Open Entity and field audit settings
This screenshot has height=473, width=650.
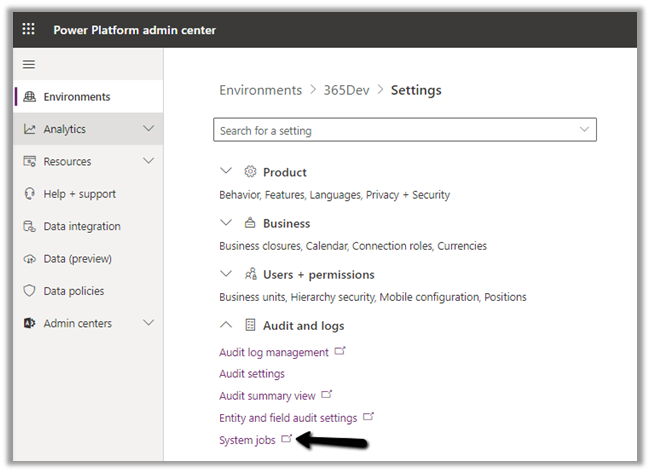pos(288,417)
